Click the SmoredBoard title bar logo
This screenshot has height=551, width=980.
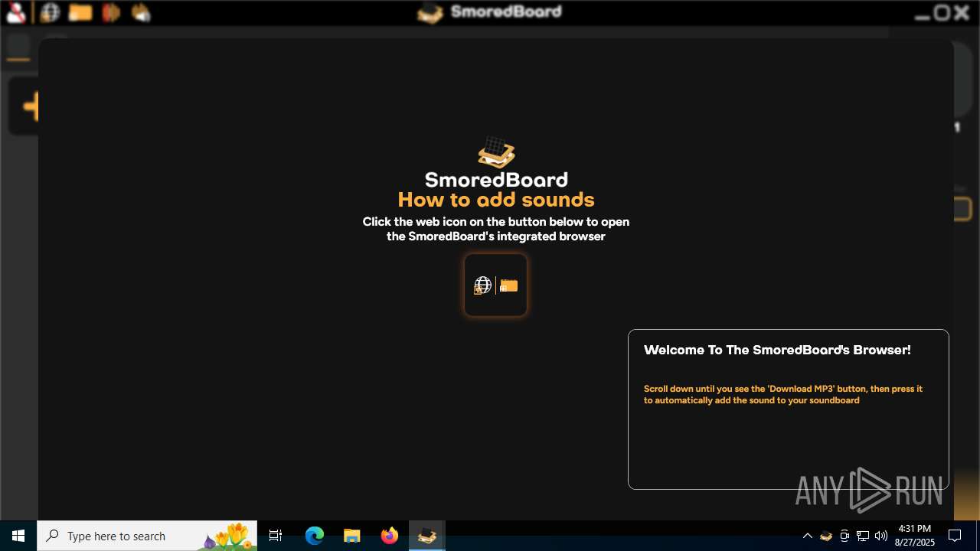point(430,12)
